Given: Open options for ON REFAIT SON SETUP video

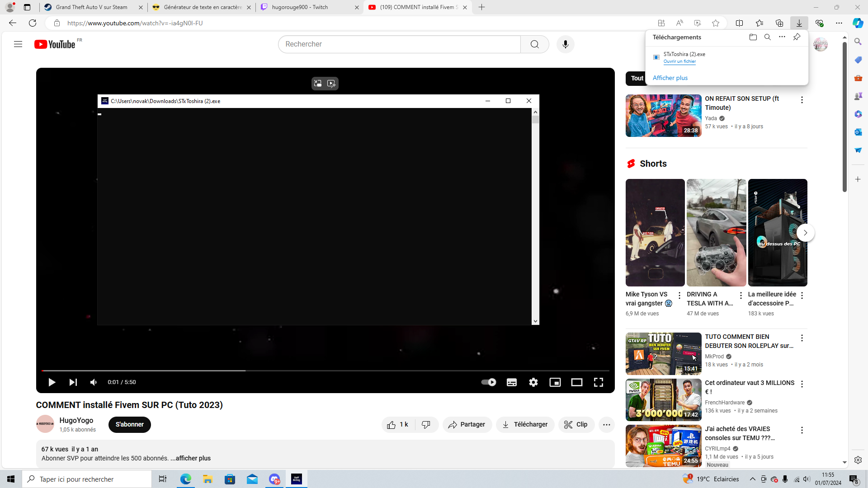Looking at the screenshot, I should 802,100.
